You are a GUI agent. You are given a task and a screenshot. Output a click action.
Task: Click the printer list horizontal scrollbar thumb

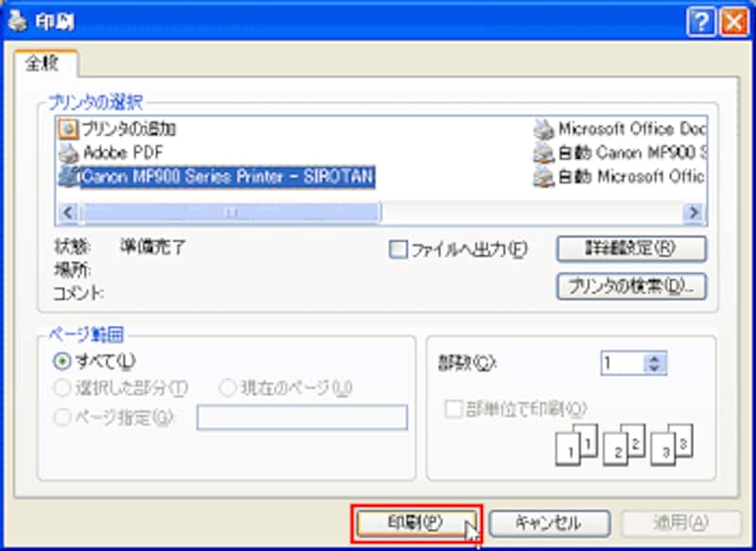point(231,212)
